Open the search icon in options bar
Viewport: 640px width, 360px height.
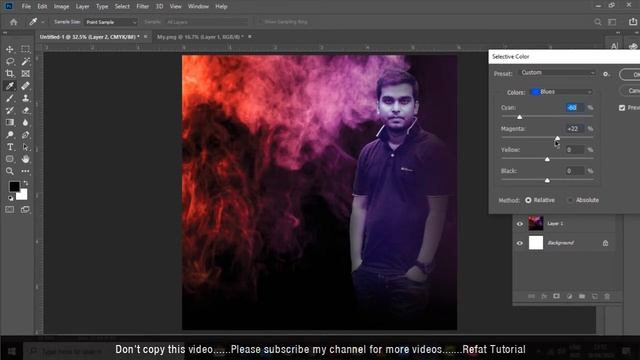pyautogui.click(x=598, y=22)
